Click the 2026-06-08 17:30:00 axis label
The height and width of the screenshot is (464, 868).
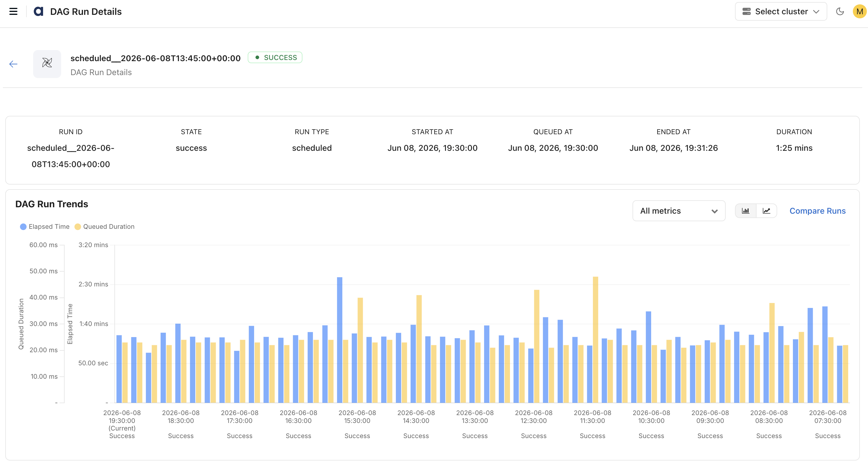[x=240, y=417]
